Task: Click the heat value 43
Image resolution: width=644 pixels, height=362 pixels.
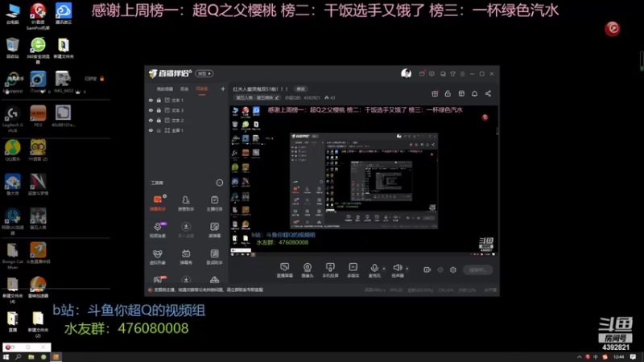Action: [x=330, y=97]
